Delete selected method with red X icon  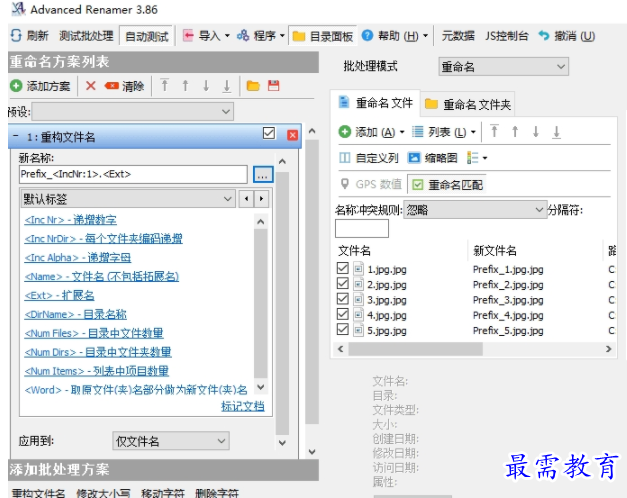click(91, 86)
